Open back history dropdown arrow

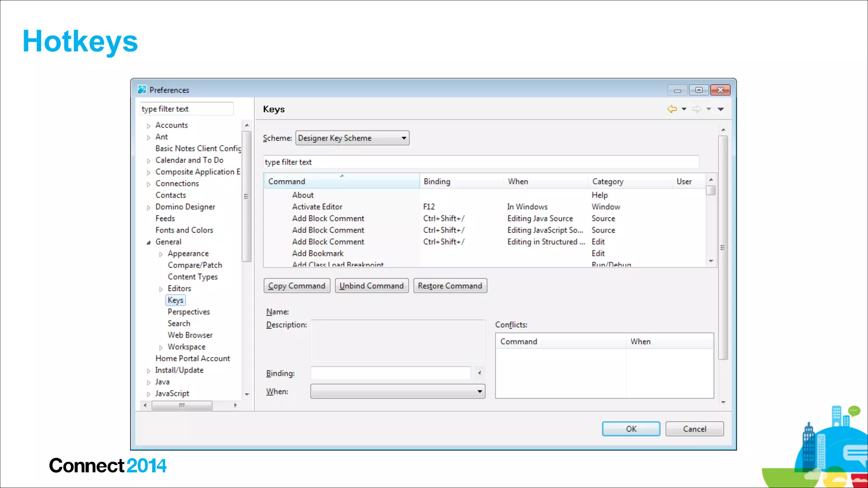tap(684, 109)
